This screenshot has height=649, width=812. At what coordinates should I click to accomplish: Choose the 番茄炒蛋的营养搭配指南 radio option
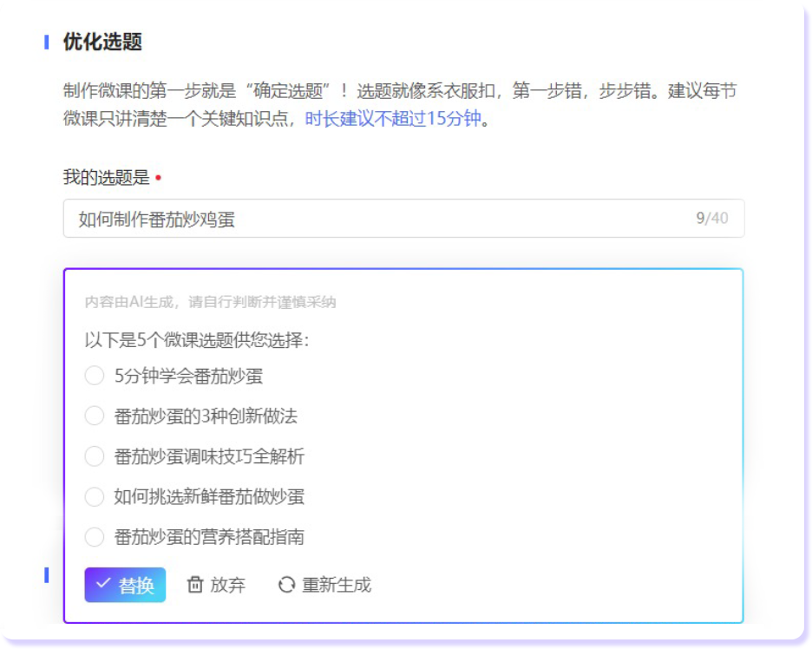95,537
